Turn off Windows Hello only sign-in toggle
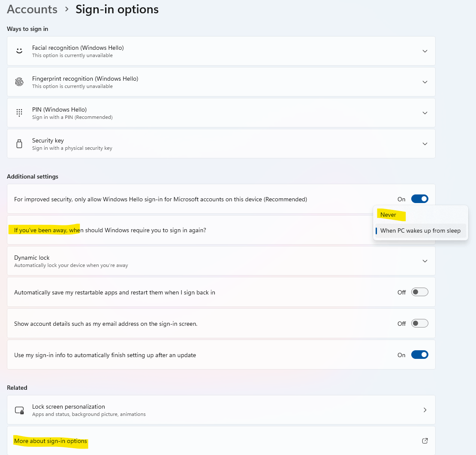Screen dimensions: 476x455 point(419,199)
